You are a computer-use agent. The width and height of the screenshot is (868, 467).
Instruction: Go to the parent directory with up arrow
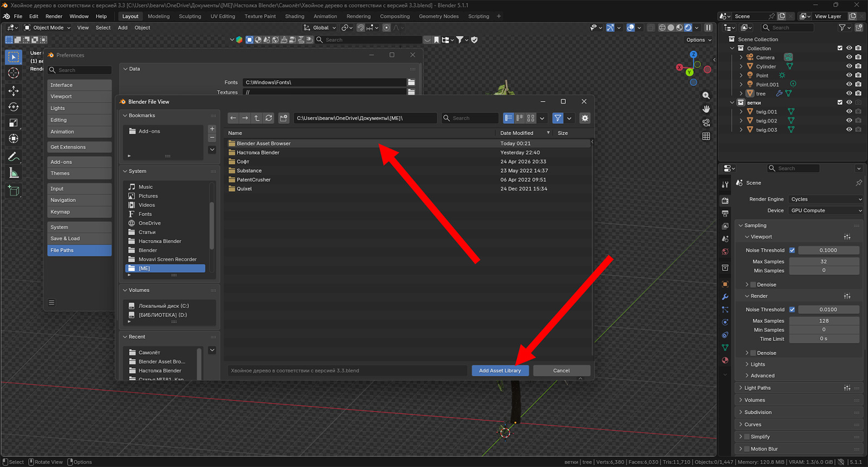pyautogui.click(x=257, y=118)
